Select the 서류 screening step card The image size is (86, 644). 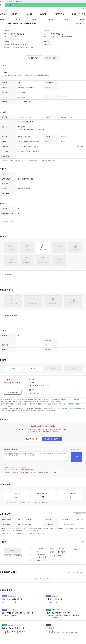[x=13, y=368]
